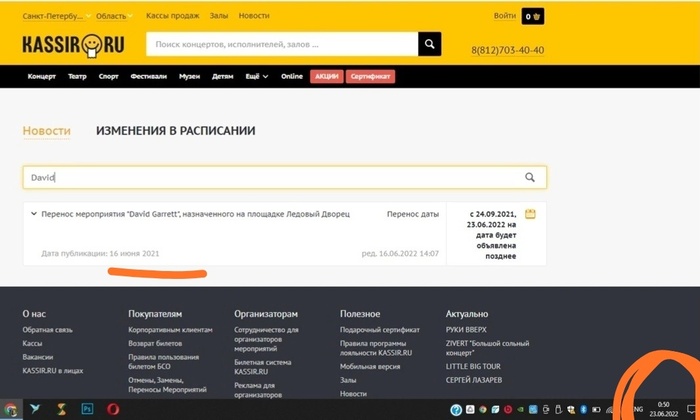Open Кассы footer link
Screen dimensions: 700x420
(x=32, y=343)
